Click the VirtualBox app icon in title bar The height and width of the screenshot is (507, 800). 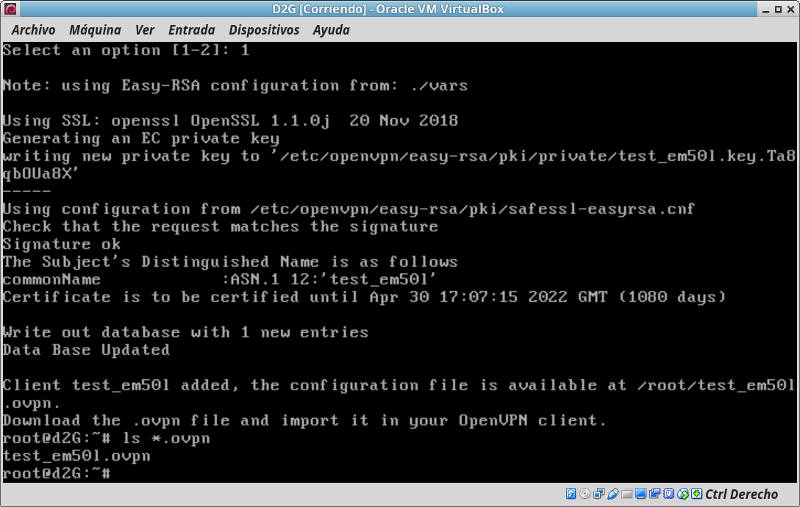click(10, 9)
